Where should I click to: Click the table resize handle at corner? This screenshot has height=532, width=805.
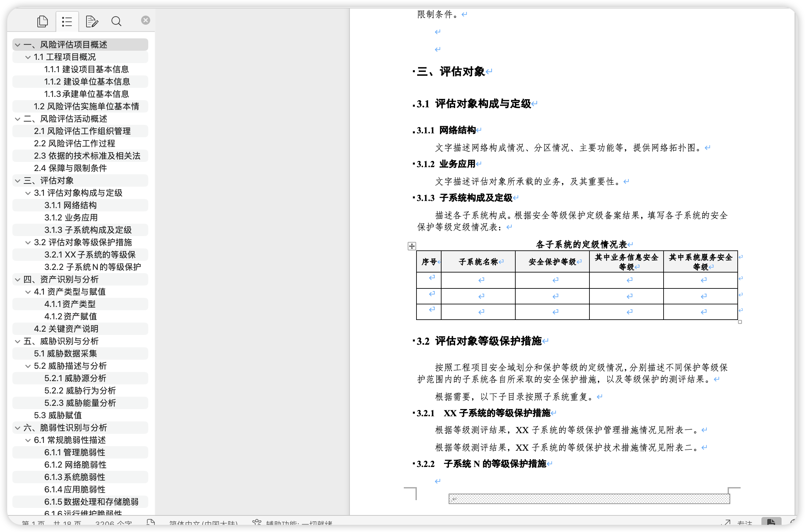coord(740,322)
